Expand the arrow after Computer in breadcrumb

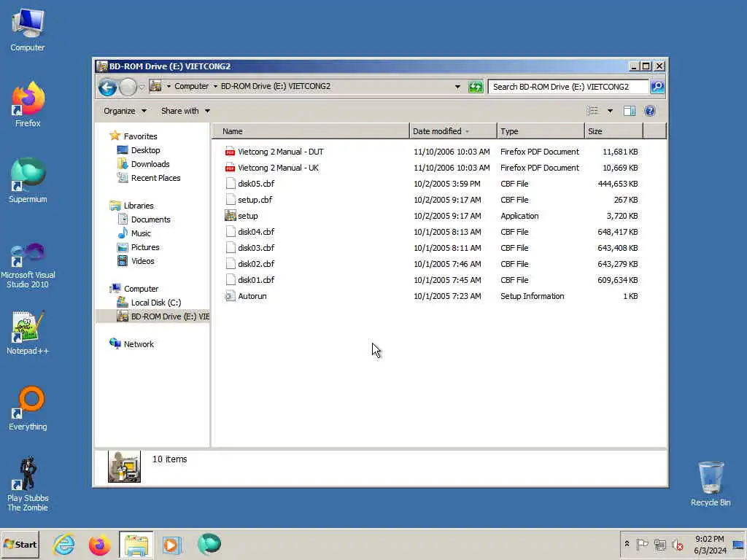pyautogui.click(x=215, y=86)
